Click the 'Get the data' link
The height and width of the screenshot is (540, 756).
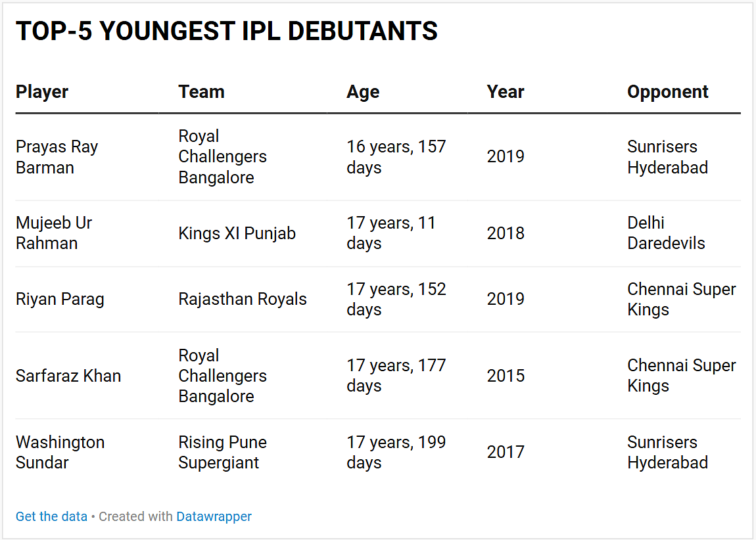pyautogui.click(x=51, y=516)
